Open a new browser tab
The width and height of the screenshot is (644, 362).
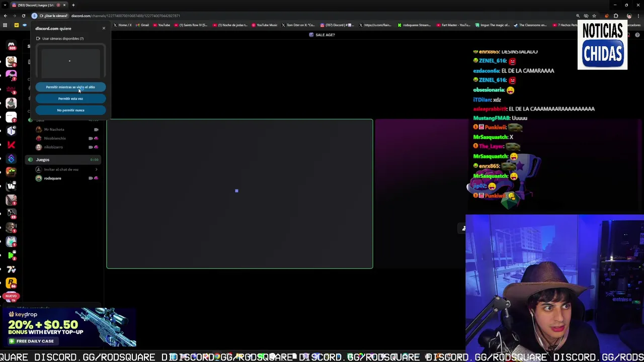73,5
